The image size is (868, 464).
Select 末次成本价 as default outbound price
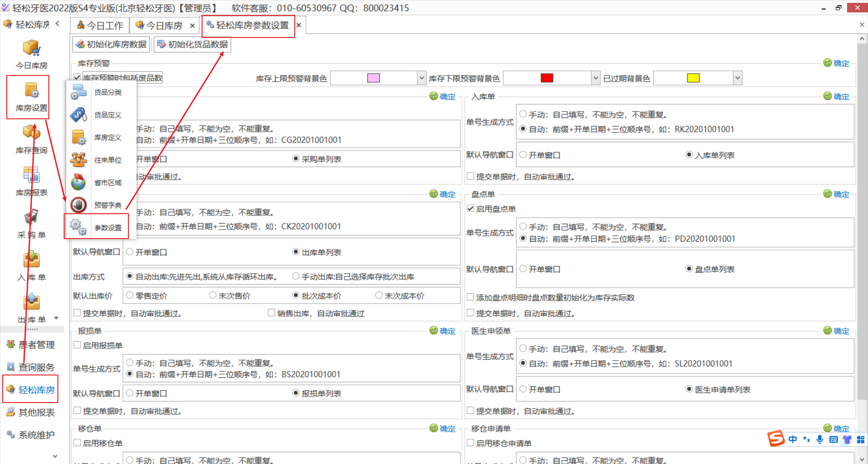pyautogui.click(x=379, y=295)
